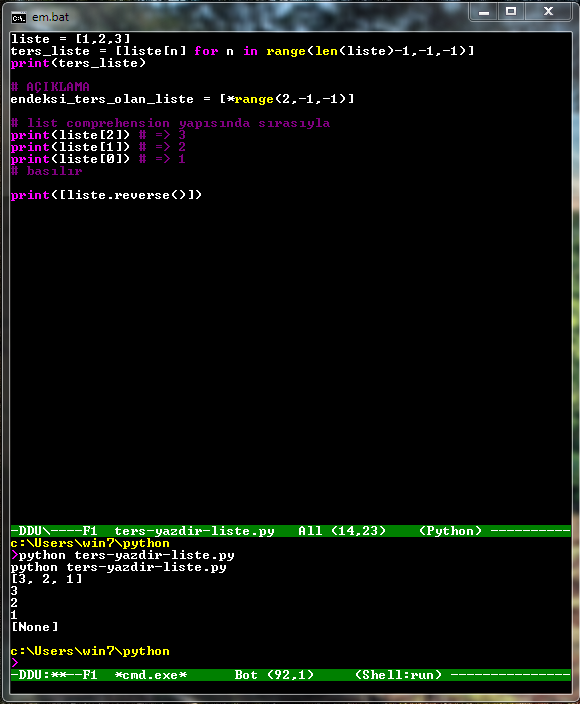Click the [None] output line in shell
580x704 pixels.
[35, 627]
